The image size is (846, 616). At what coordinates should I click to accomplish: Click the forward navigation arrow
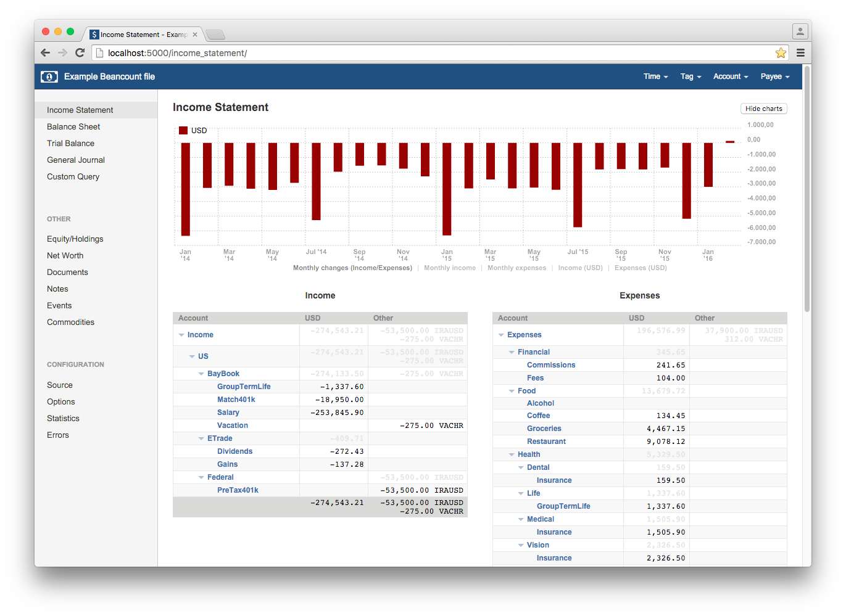62,52
